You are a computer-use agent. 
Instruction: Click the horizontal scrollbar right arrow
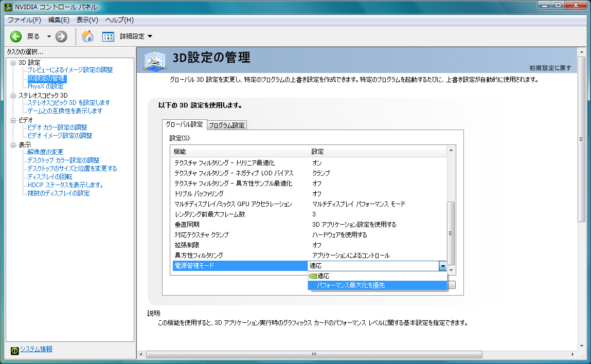[x=573, y=355]
